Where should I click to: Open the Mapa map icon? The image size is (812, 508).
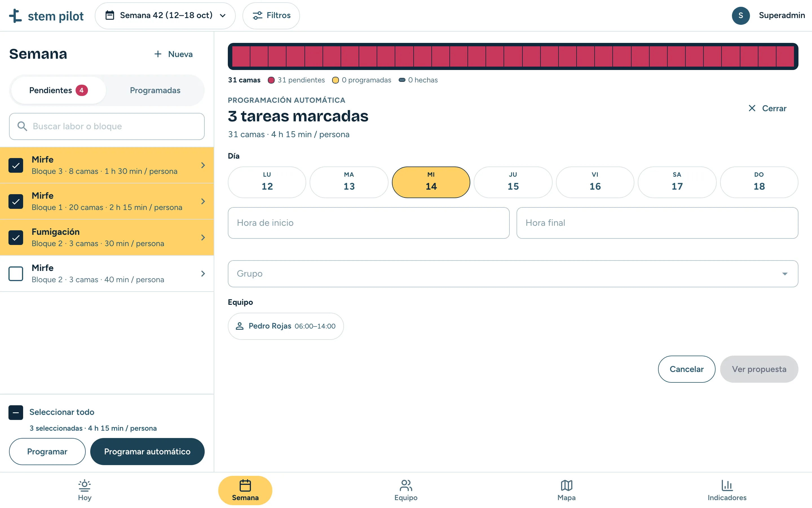[566, 485]
